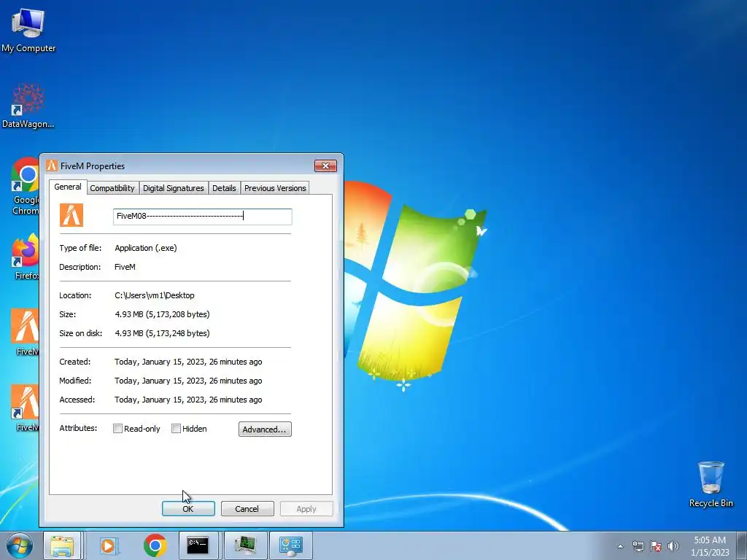Open Windows Explorer from the taskbar
Image resolution: width=747 pixels, height=560 pixels.
[63, 545]
